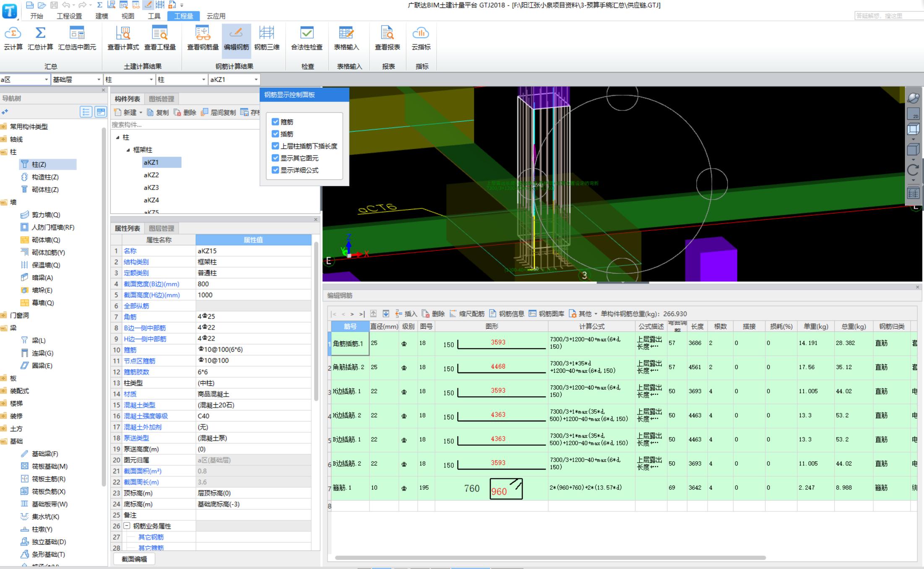This screenshot has width=924, height=569.
Task: Open the 新建 dropdown arrow
Action: tap(141, 112)
